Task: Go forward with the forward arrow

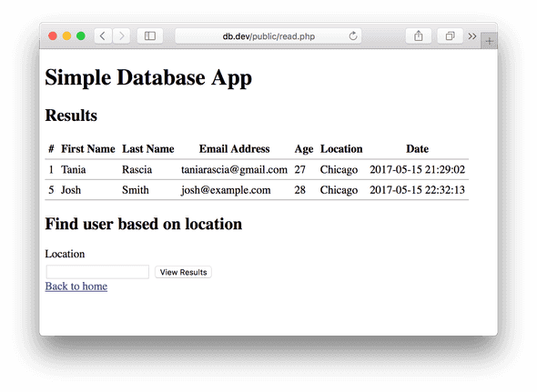Action: coord(121,36)
